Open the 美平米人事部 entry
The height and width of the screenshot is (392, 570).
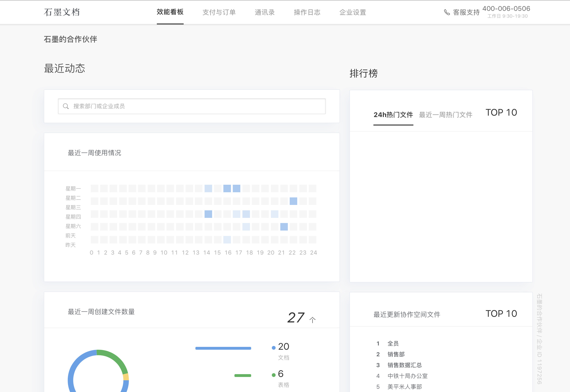[x=404, y=387]
